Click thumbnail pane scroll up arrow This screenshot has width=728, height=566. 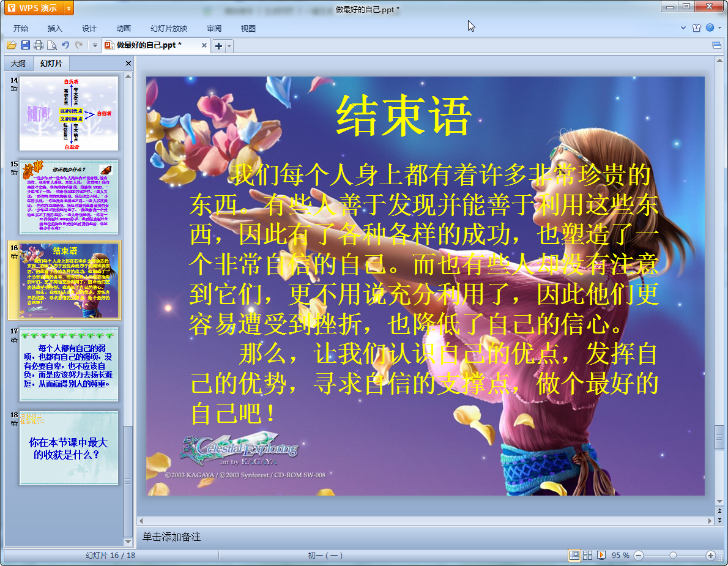click(128, 76)
